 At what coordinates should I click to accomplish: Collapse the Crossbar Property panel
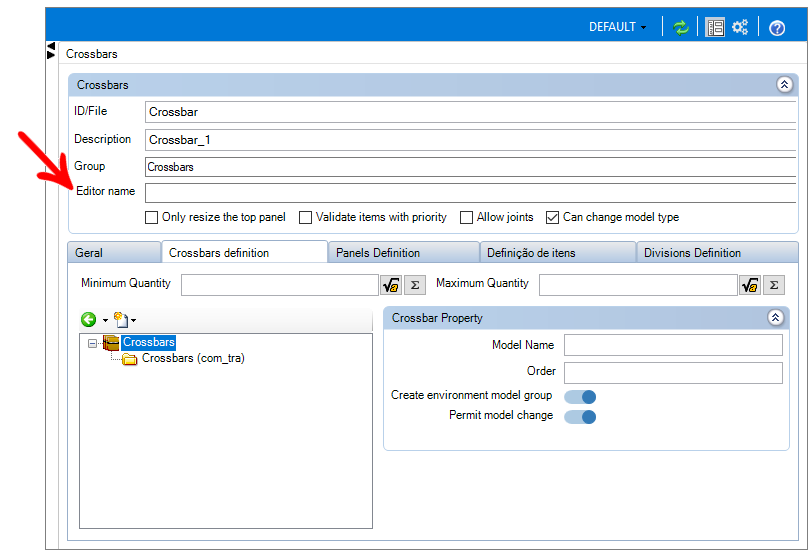pos(775,317)
